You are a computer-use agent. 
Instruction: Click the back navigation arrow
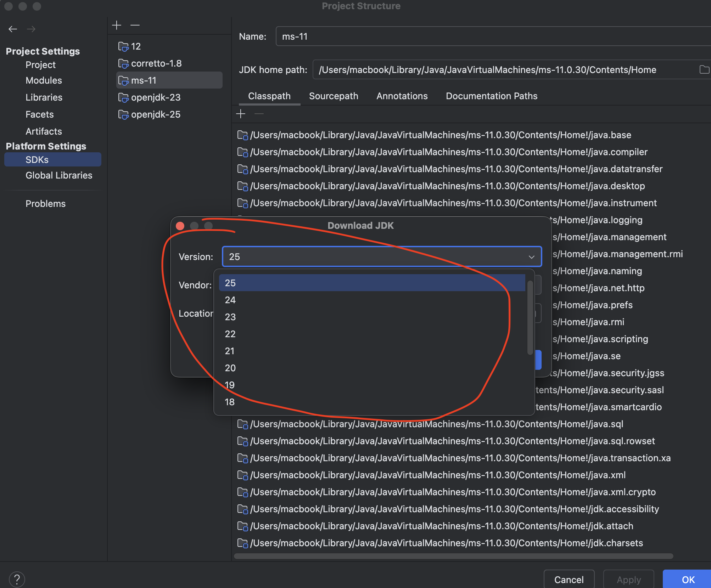tap(13, 29)
